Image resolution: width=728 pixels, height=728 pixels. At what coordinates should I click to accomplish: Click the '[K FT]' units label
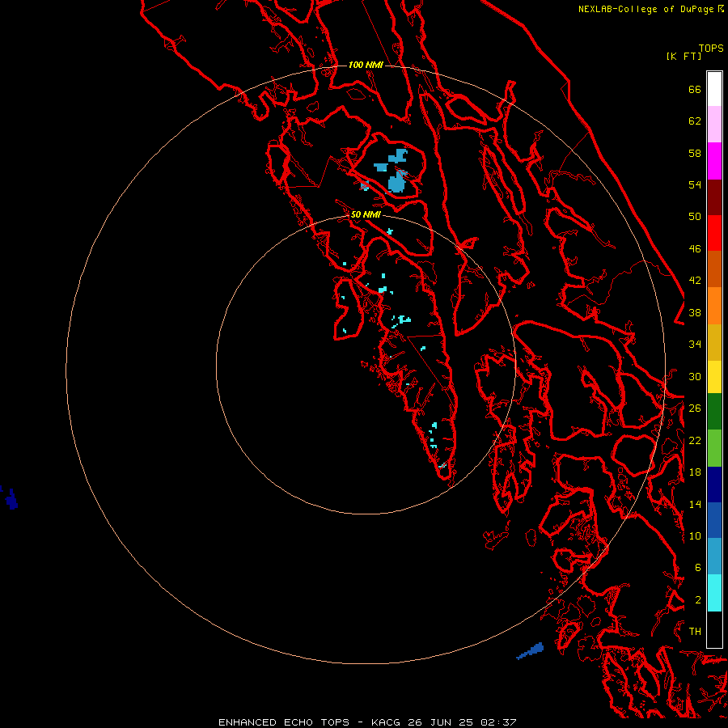[x=684, y=56]
